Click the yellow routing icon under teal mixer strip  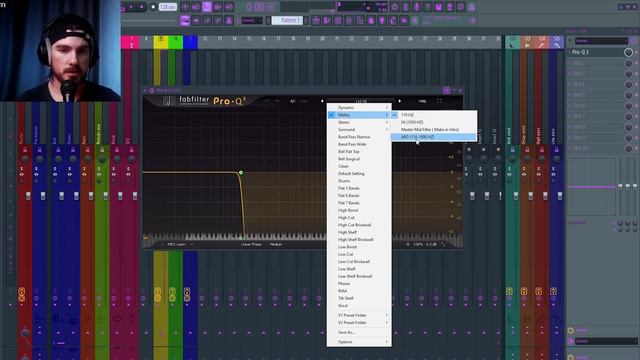[509, 291]
